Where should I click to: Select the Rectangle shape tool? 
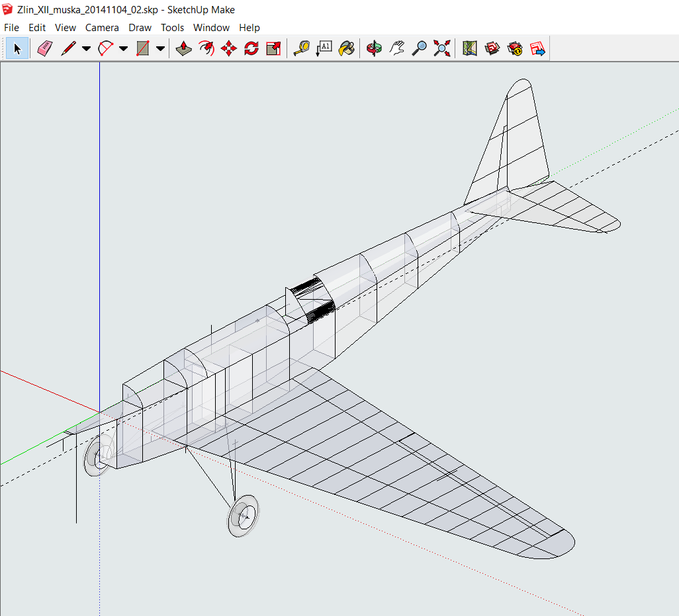click(142, 48)
